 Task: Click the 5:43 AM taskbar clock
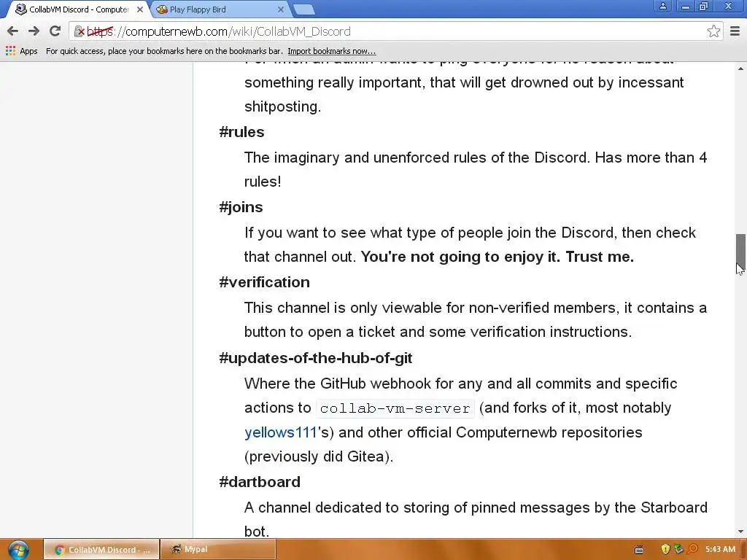pos(720,549)
